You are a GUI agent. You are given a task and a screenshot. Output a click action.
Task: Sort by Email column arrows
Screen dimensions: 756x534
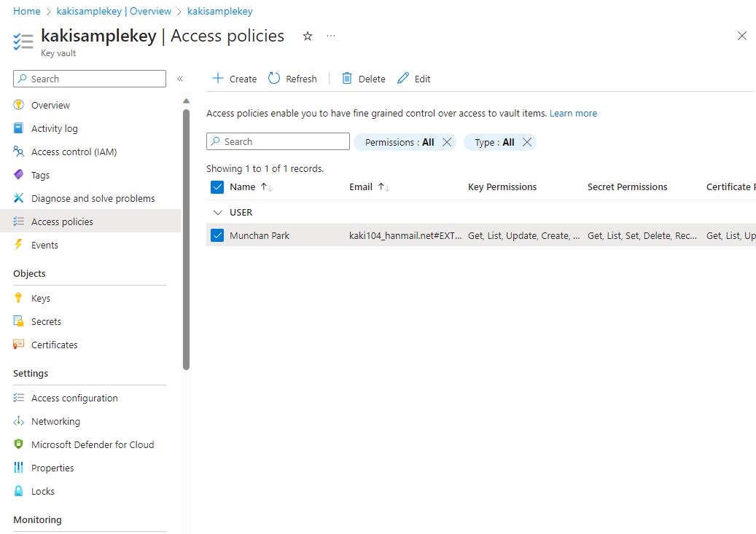(383, 187)
